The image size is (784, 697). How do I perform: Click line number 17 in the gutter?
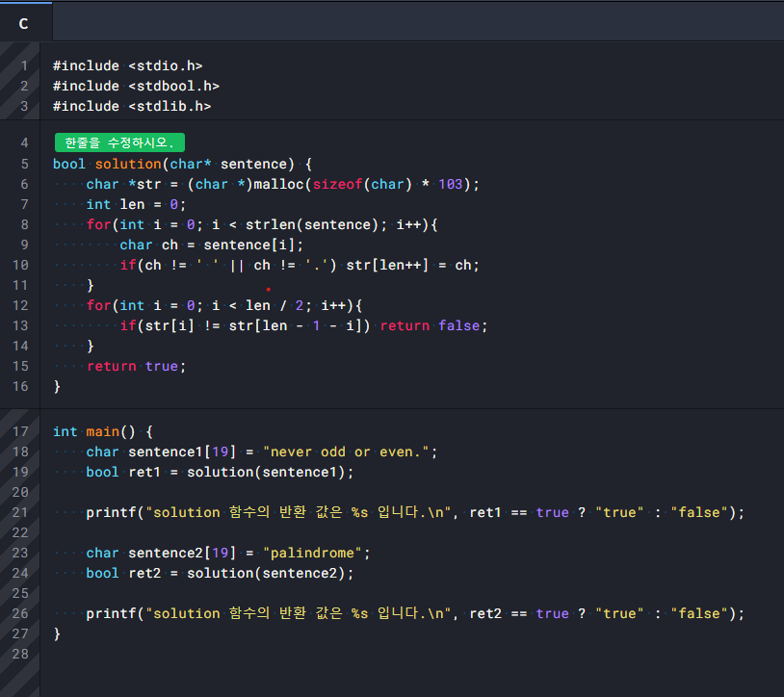20,431
